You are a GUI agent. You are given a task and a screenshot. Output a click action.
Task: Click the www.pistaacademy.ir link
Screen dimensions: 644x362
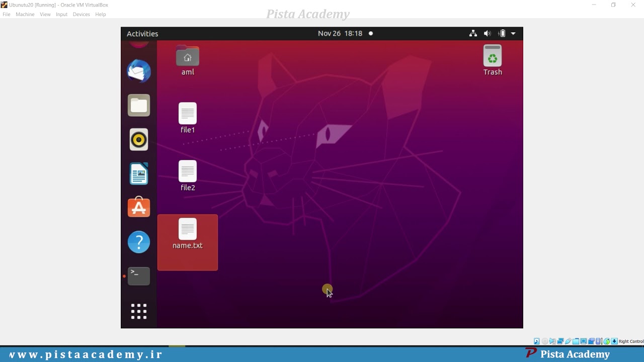pos(86,354)
